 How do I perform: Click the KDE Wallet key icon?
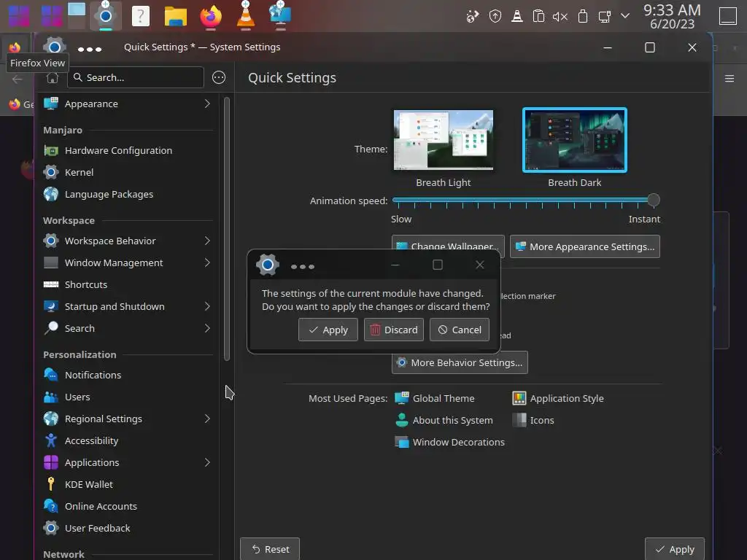(x=51, y=484)
